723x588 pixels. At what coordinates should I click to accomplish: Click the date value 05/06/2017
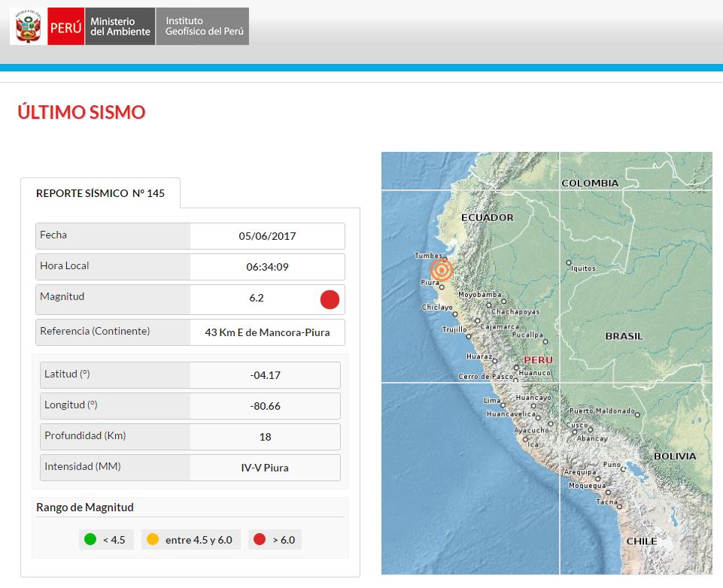[267, 236]
